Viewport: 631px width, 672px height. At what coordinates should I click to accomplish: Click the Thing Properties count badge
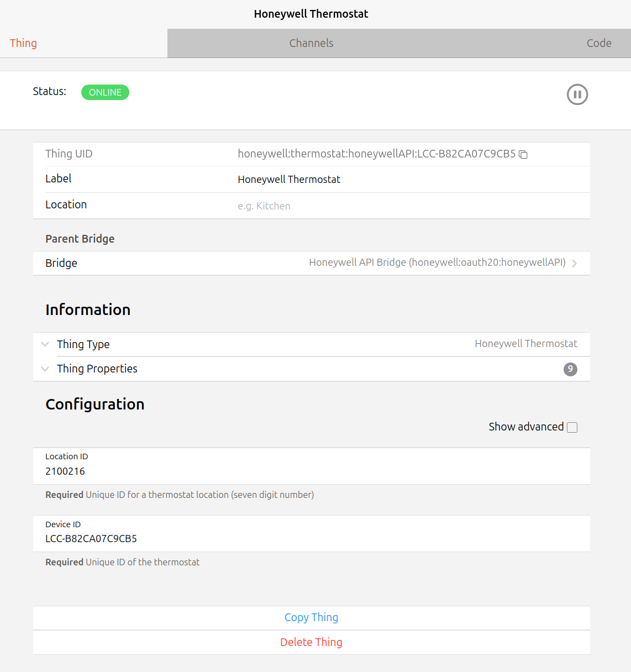click(570, 369)
